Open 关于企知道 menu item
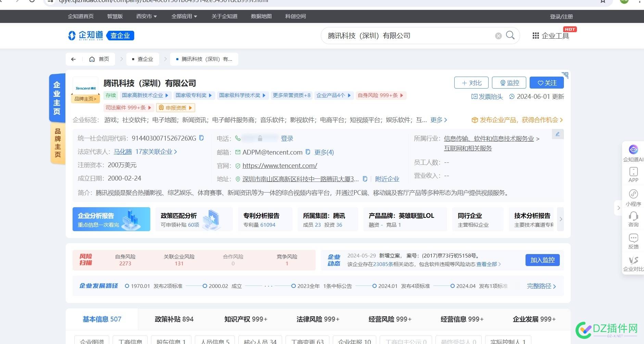644x344 pixels. [x=225, y=16]
